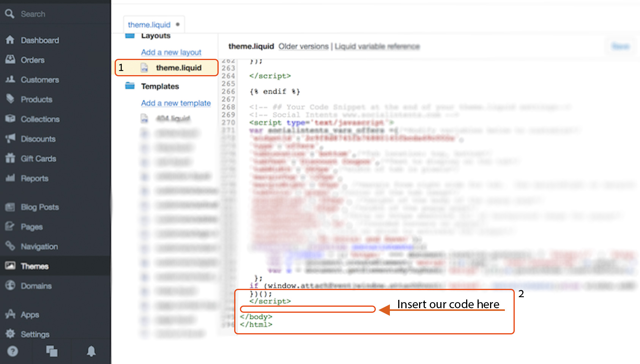The height and width of the screenshot is (364, 640).
Task: Click the Discounts megaphone icon
Action: [10, 138]
